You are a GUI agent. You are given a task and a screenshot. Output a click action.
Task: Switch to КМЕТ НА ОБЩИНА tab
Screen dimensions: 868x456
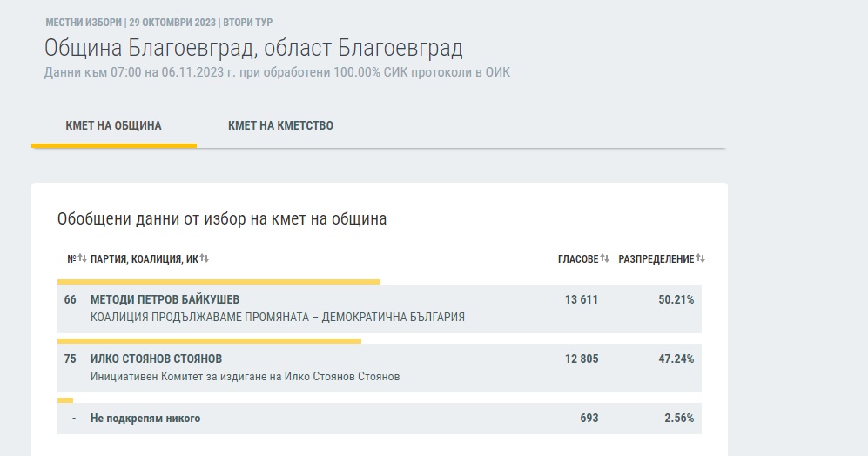click(x=113, y=125)
